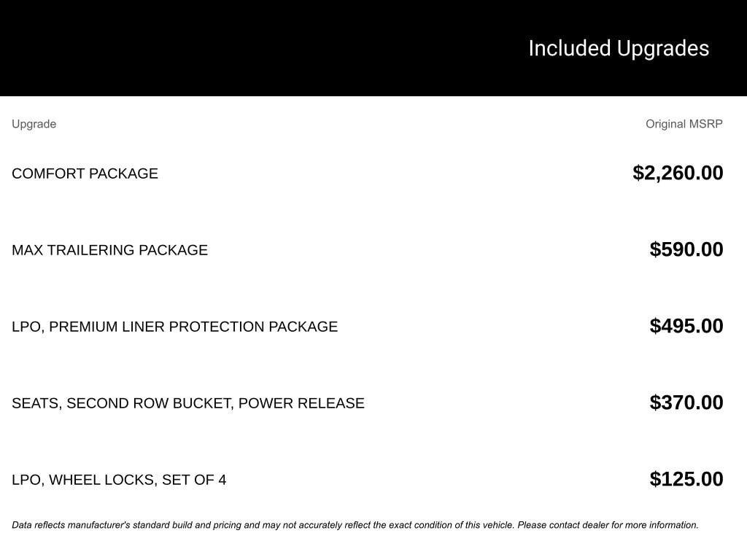Select the MAX TRAILERING PACKAGE row label
The image size is (747, 560).
coord(109,250)
